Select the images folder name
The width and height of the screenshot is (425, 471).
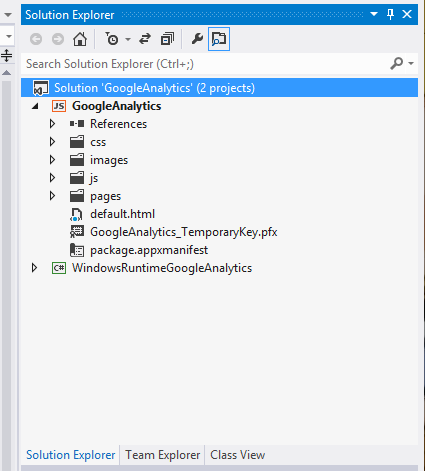tap(109, 160)
